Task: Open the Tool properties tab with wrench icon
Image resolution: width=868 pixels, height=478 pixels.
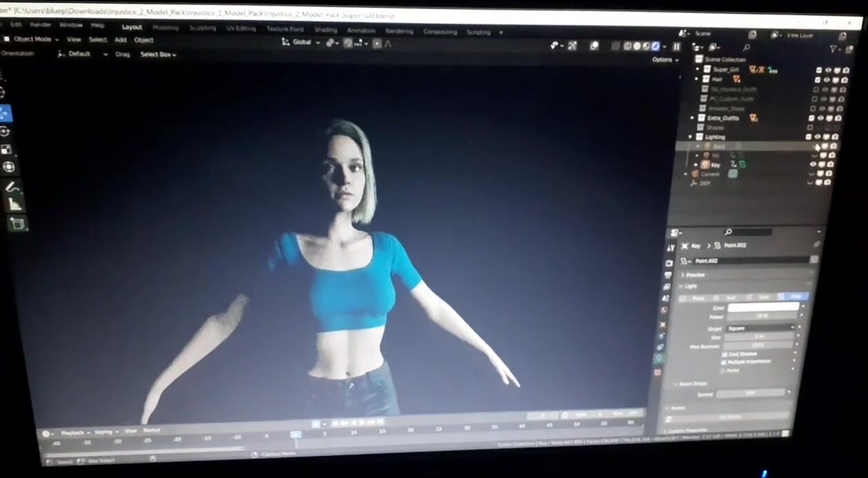Action: tap(671, 248)
